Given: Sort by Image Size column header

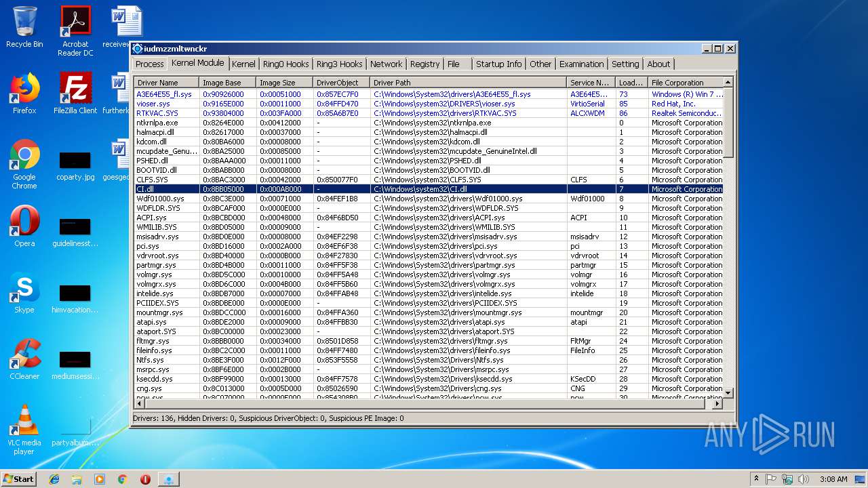Looking at the screenshot, I should pos(285,83).
